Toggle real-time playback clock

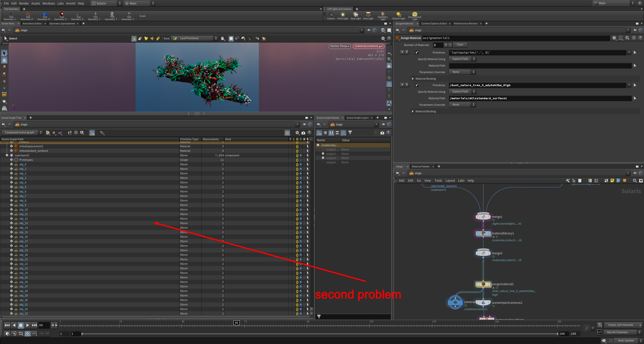click(x=28, y=333)
